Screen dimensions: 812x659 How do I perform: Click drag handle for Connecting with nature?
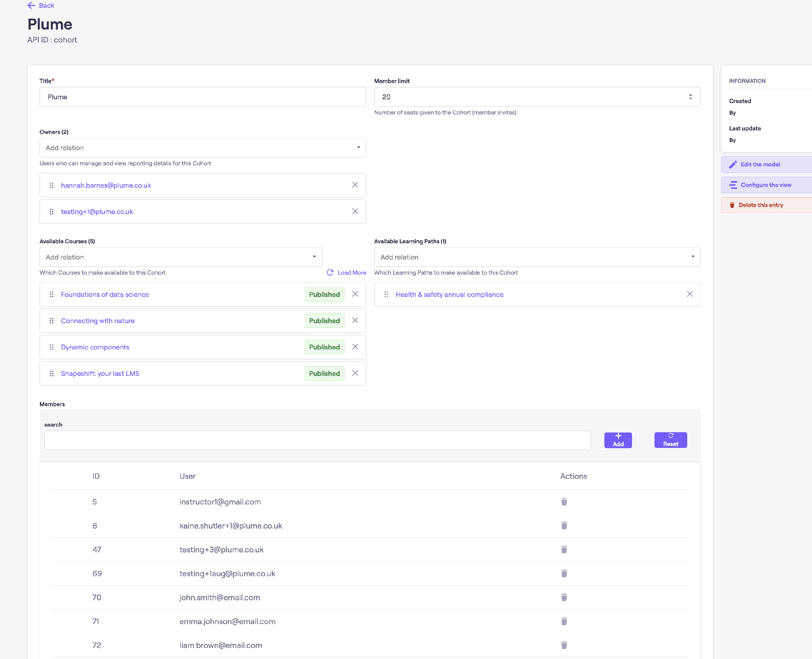coord(52,321)
